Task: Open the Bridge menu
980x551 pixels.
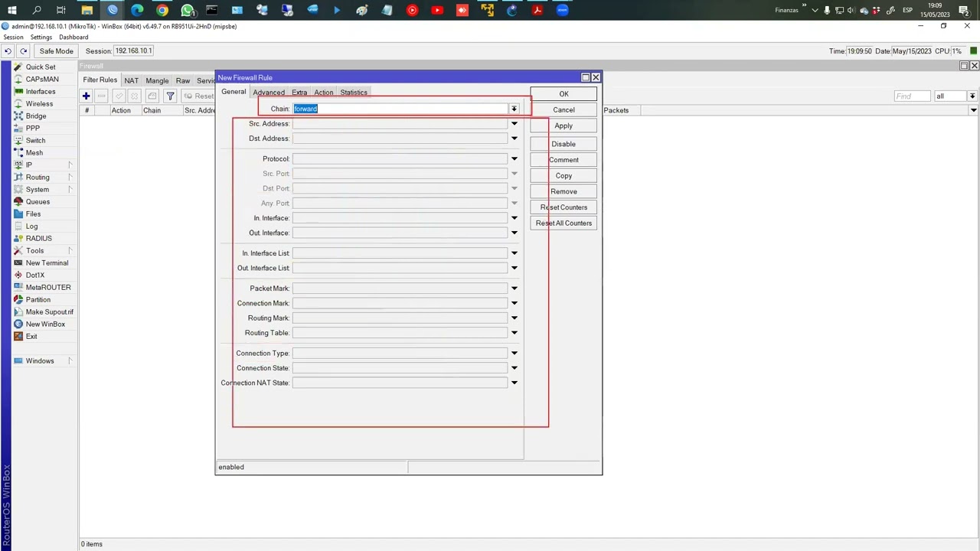Action: click(36, 116)
